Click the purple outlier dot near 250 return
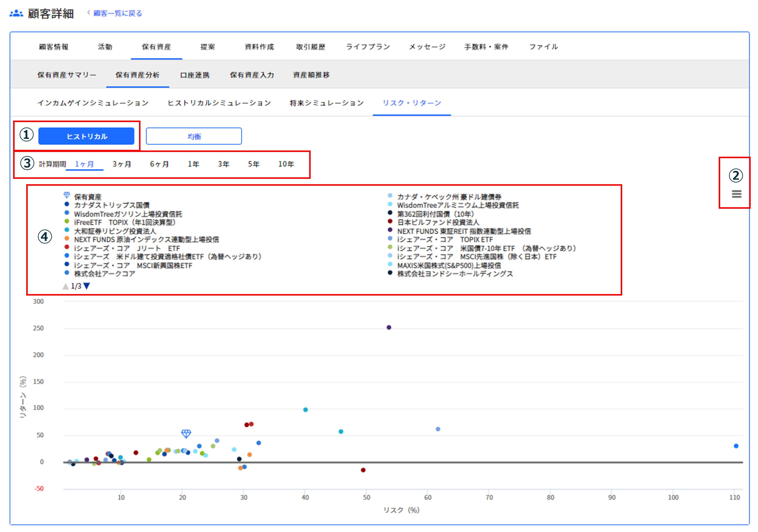 pyautogui.click(x=389, y=327)
